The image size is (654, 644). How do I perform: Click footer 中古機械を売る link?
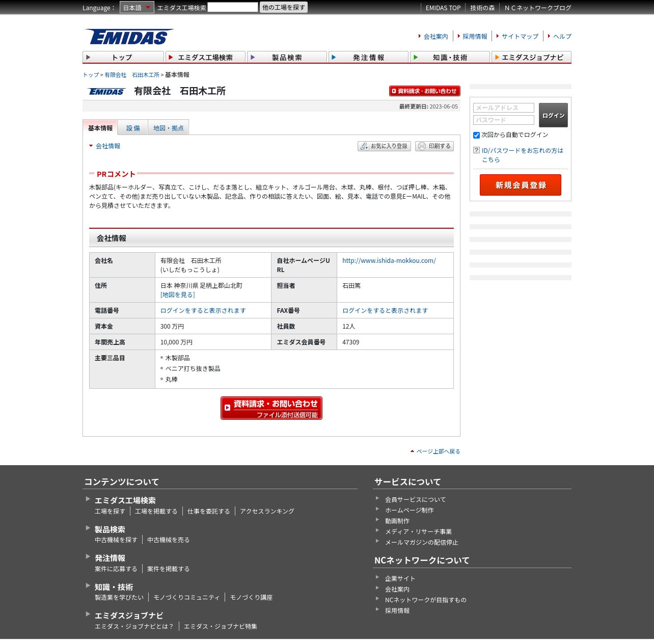click(169, 540)
